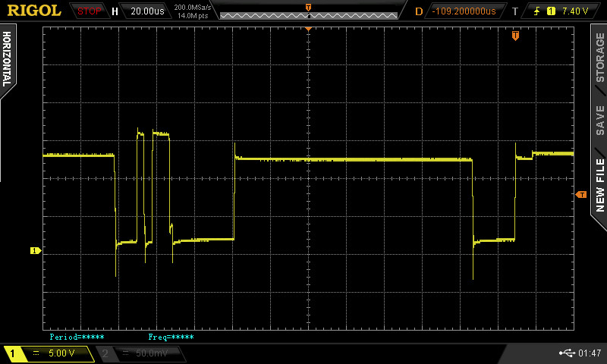Click the channel 1 DC coupling symbol
Image resolution: width=607 pixels, height=364 pixels.
[36, 353]
